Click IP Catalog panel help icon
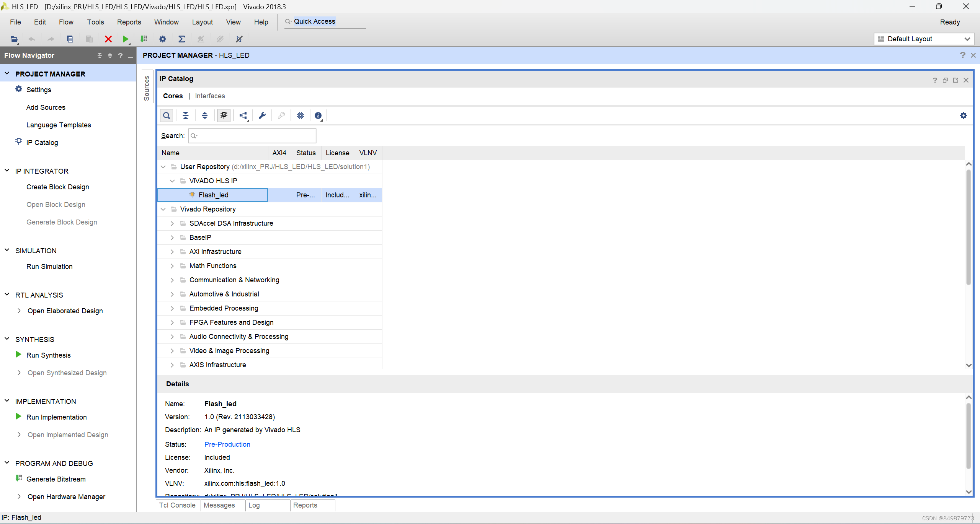 935,80
